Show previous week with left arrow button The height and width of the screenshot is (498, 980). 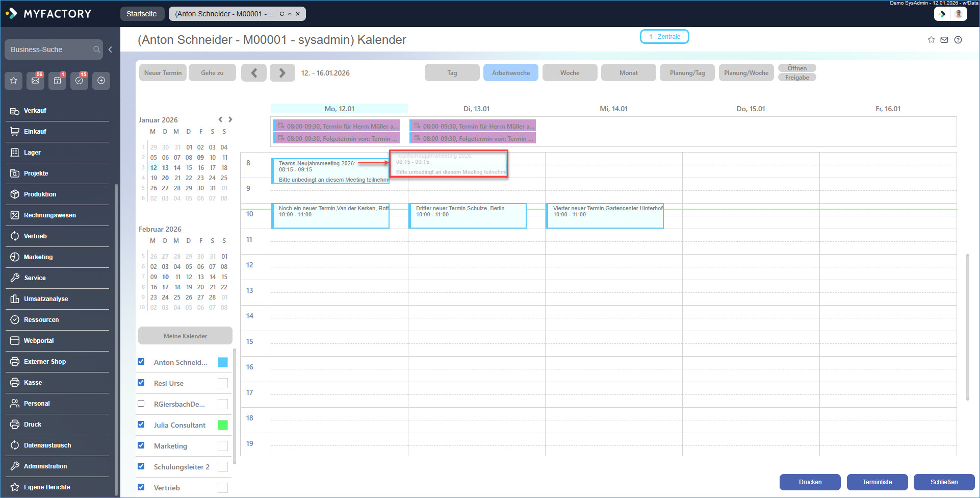point(254,73)
